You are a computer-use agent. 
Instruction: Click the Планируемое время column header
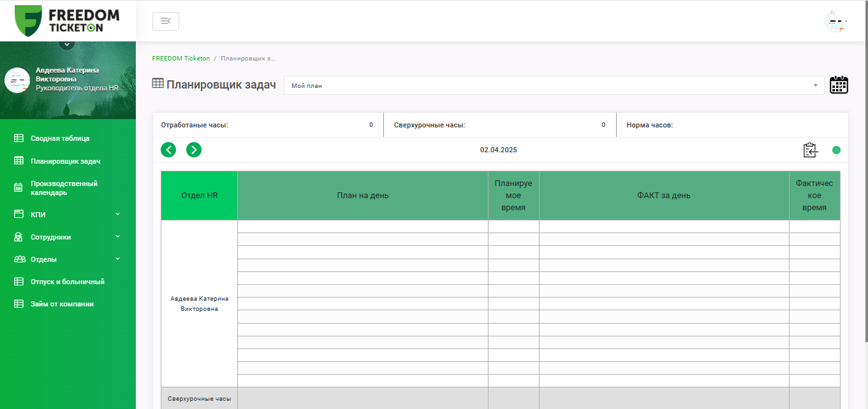pos(513,196)
